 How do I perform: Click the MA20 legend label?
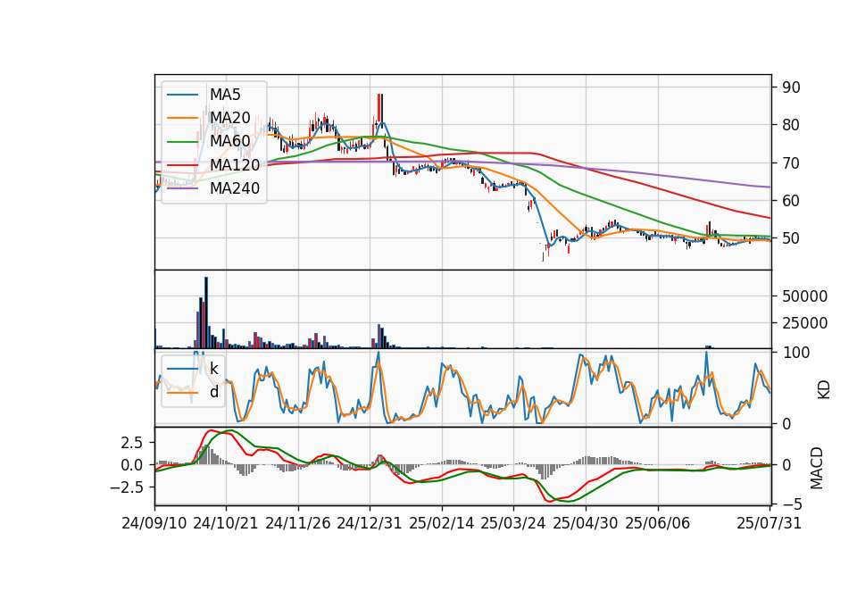coord(229,118)
